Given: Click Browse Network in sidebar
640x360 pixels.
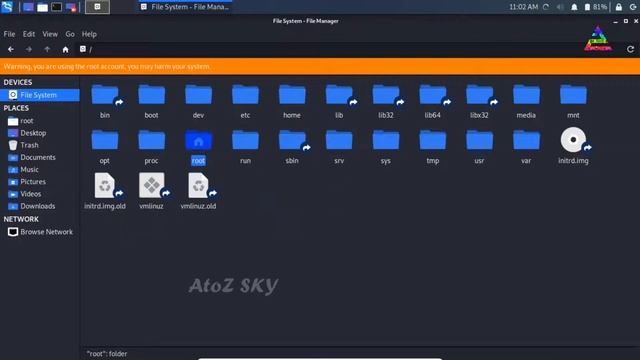Looking at the screenshot, I should click(40, 232).
